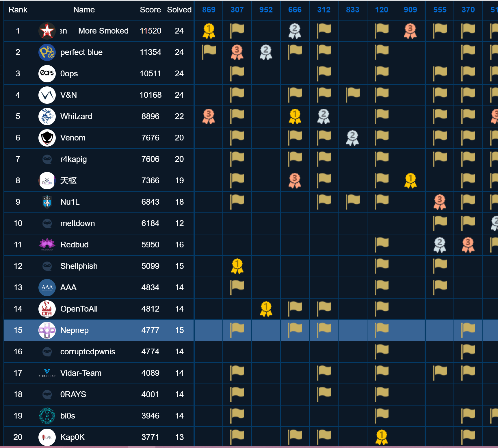
Task: Click Shellphish's gold medal under challenge 307
Action: (x=237, y=266)
